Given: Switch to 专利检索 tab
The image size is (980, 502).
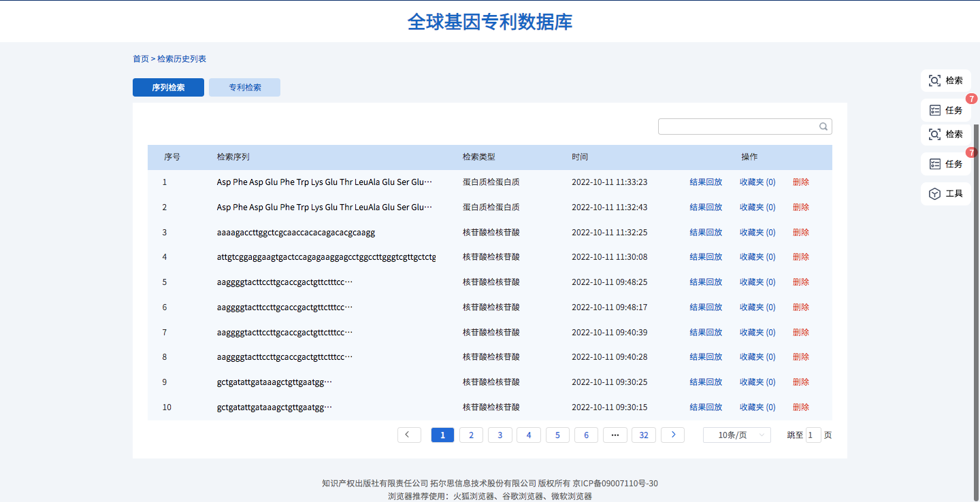Looking at the screenshot, I should [244, 88].
